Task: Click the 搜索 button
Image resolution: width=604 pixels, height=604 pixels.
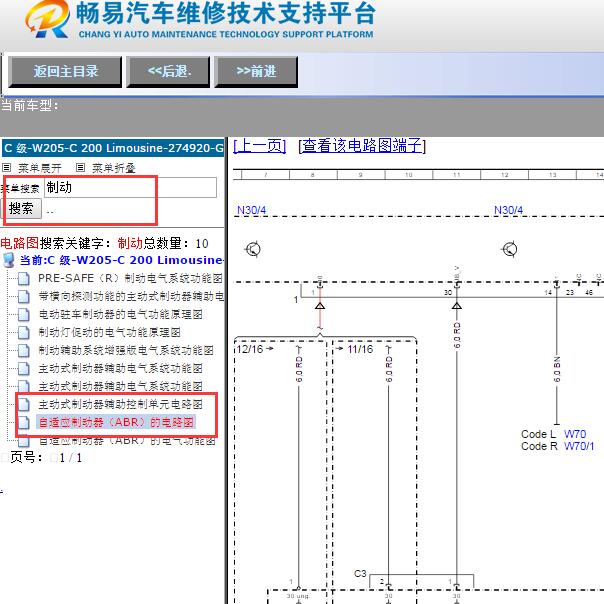Action: pyautogui.click(x=21, y=208)
